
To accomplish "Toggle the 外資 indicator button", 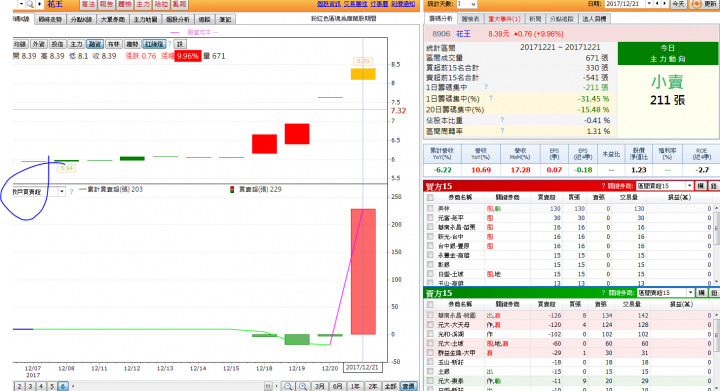I will (x=39, y=44).
